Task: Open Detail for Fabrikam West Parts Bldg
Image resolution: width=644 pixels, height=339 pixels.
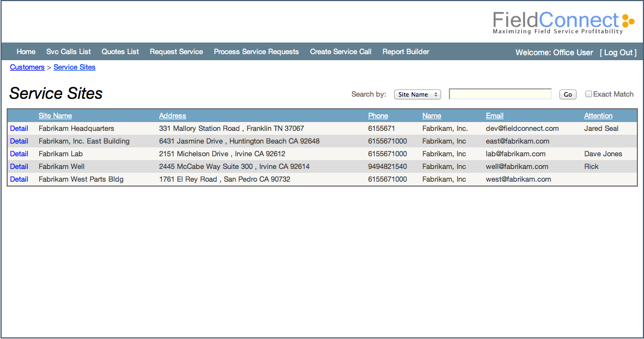Action: [x=19, y=179]
